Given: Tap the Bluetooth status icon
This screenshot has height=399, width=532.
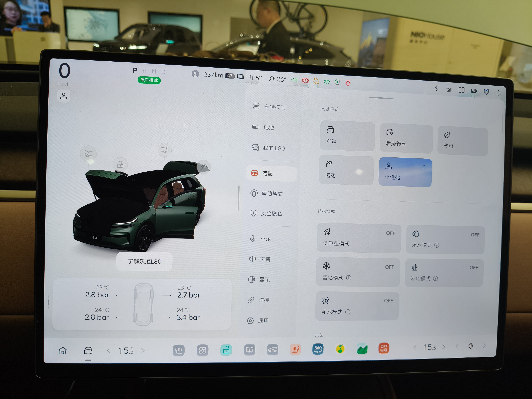Looking at the screenshot, I should coord(436,88).
